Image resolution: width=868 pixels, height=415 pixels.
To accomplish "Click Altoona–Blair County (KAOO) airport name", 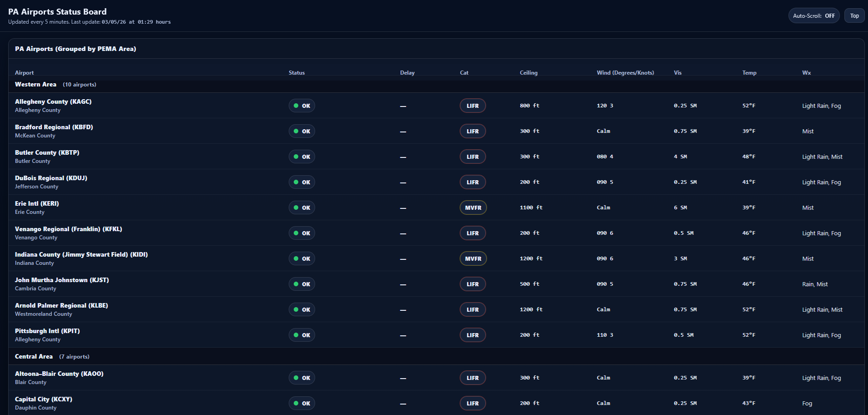I will click(59, 374).
